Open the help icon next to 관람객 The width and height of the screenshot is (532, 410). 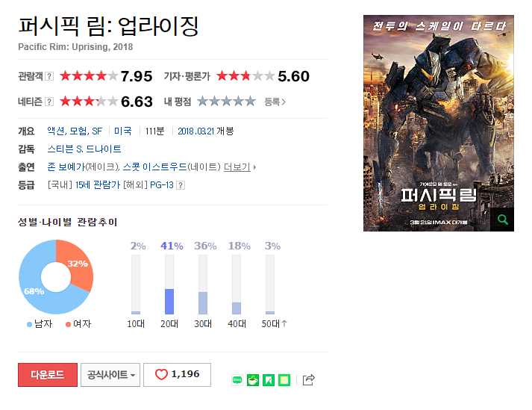pos(49,76)
